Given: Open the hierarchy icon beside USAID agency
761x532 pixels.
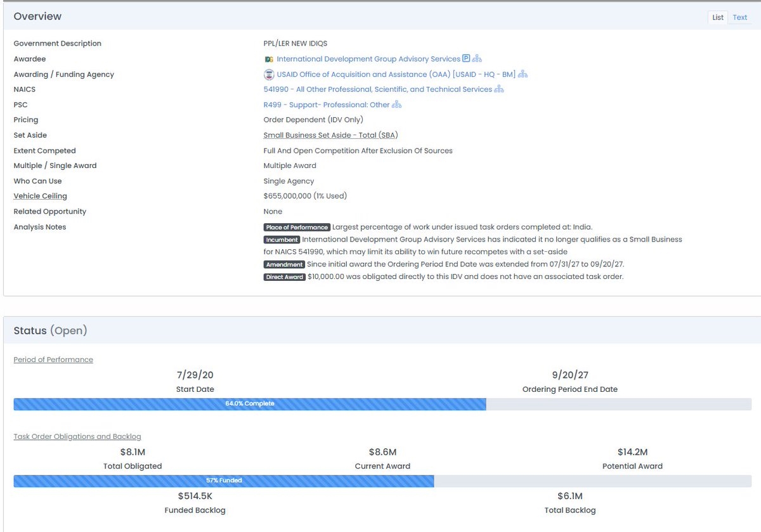Looking at the screenshot, I should point(523,74).
